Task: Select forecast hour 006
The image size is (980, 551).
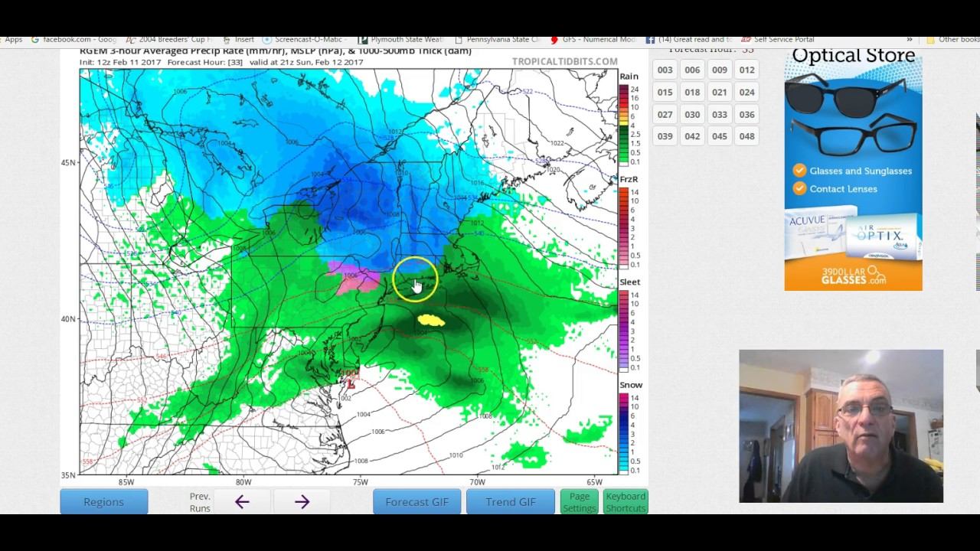Action: 692,70
